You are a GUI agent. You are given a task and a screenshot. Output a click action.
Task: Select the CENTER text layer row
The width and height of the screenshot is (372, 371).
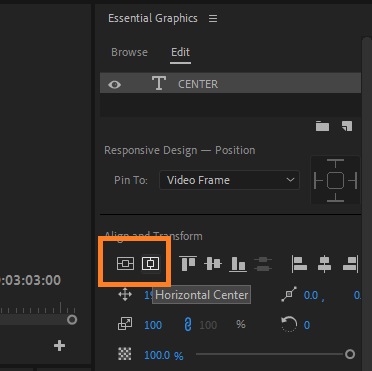pos(230,83)
